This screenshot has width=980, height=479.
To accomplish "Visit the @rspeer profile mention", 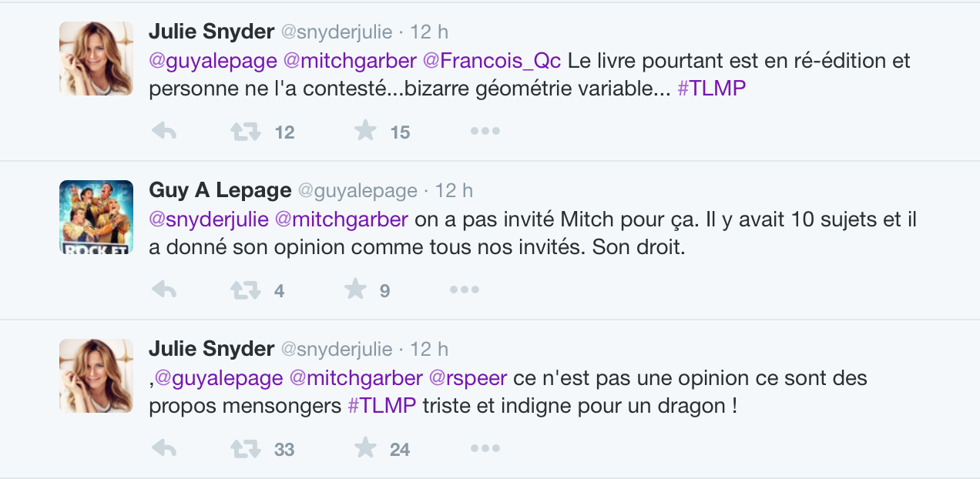I will [468, 378].
